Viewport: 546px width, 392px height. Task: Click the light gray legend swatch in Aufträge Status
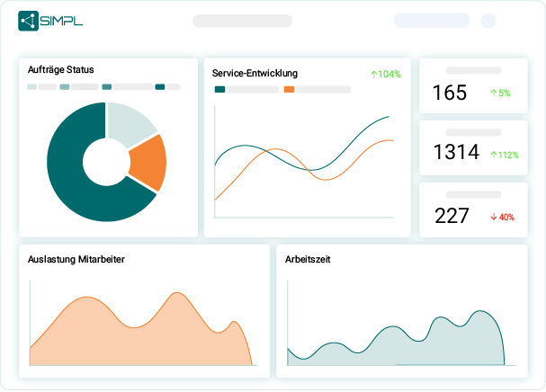pos(32,87)
